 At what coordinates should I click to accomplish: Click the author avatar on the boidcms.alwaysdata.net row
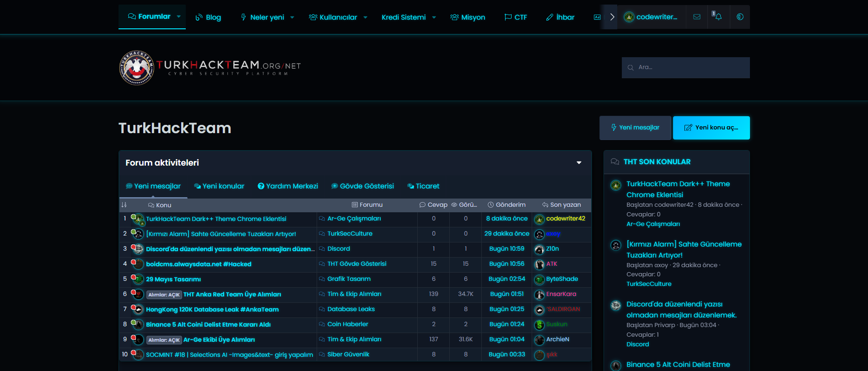[x=137, y=264]
